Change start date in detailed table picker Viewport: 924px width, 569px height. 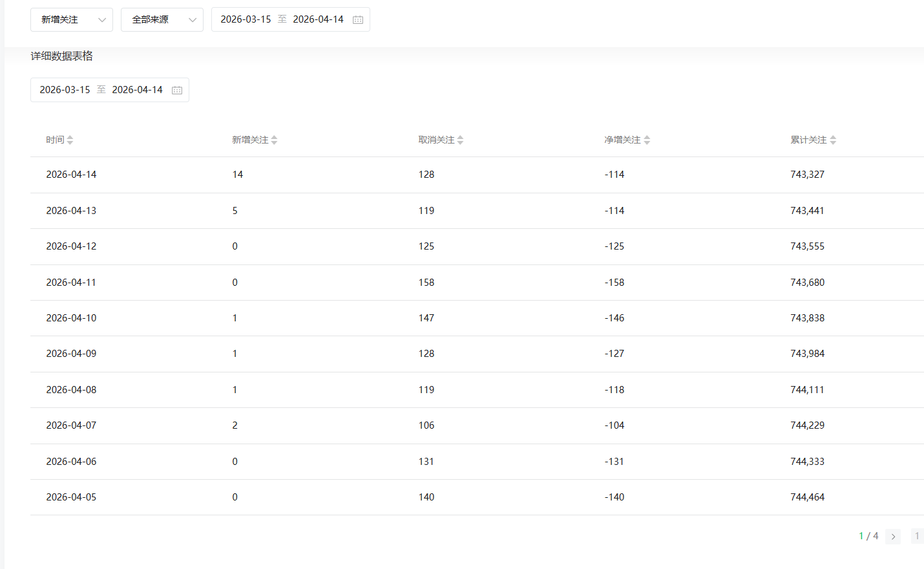tap(65, 90)
